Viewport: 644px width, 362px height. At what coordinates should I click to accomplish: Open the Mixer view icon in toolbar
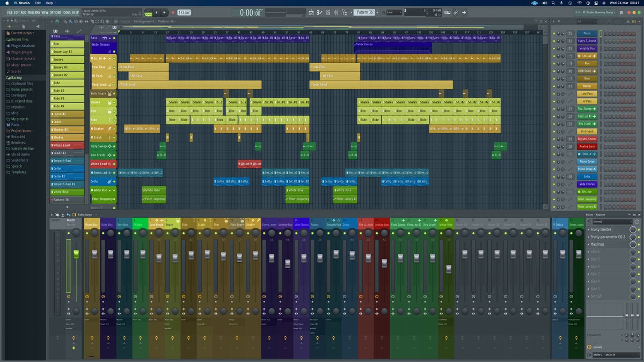pos(336,12)
